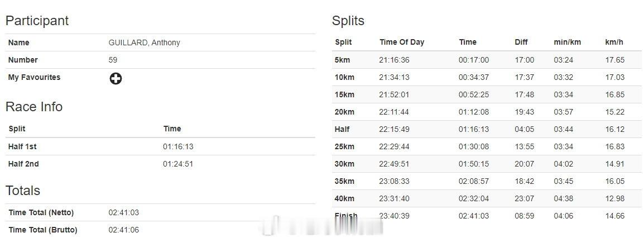This screenshot has height=242, width=644.
Task: Click the Race Info heading
Action: 34,107
